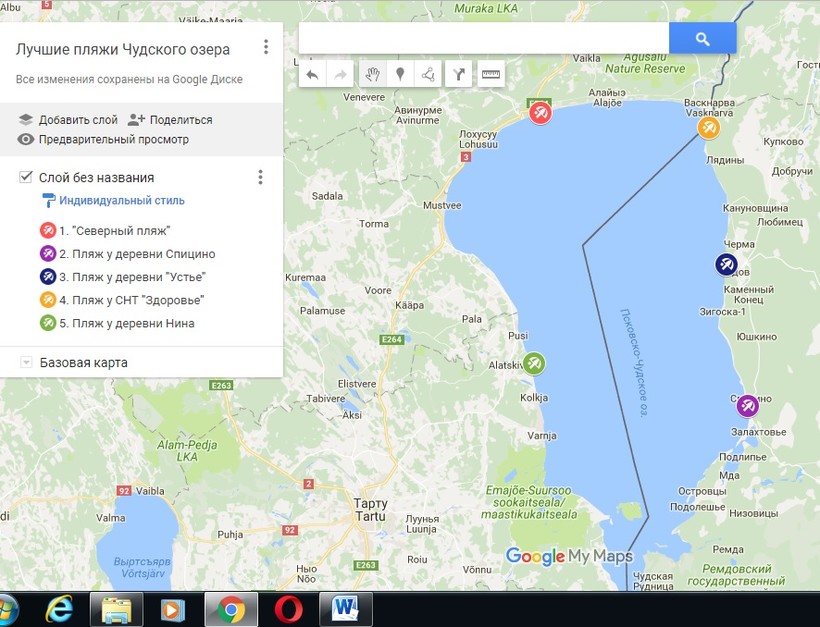Screen dimensions: 820x627
Task: Open map options three-dot menu beside title
Action: [266, 47]
